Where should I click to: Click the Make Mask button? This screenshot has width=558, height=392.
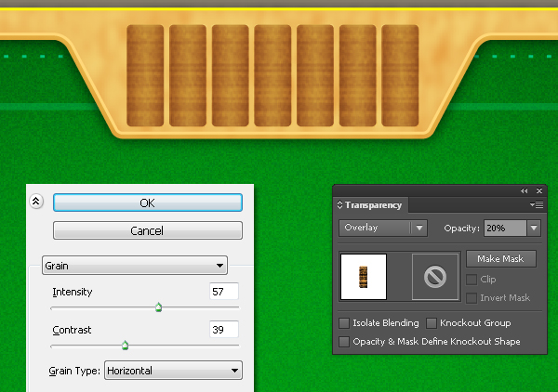point(500,259)
